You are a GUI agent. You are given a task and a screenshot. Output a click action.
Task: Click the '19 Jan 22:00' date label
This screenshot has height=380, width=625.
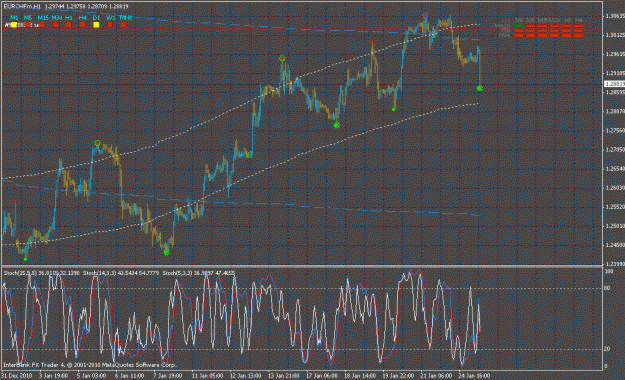click(397, 376)
